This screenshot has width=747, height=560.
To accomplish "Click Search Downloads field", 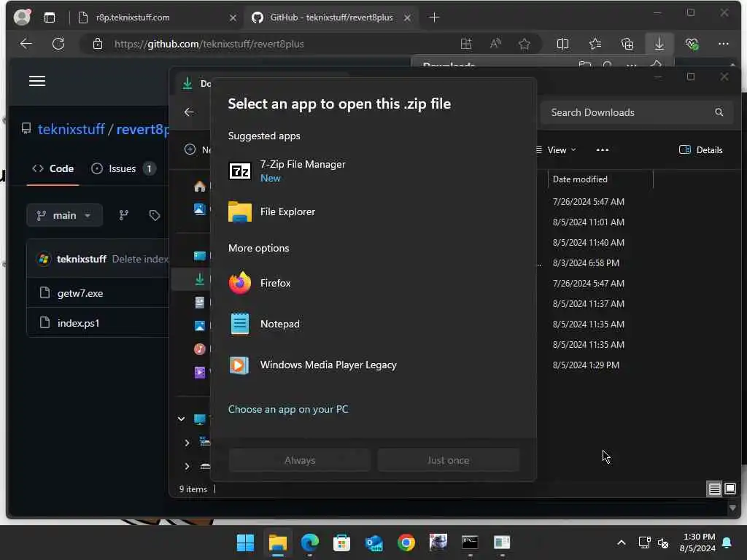I will click(636, 112).
